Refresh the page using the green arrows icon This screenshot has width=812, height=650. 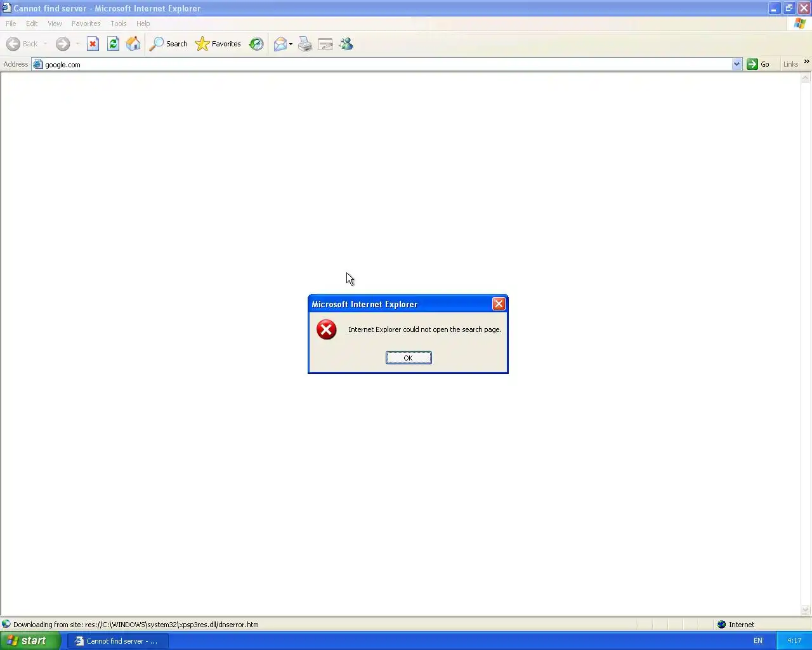coord(113,44)
